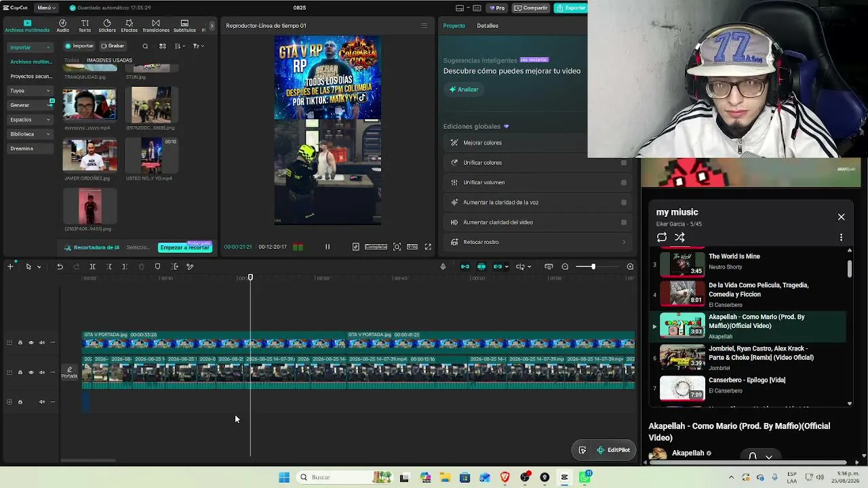Adjust the timeline zoom slider
This screenshot has height=488, width=868.
[593, 266]
